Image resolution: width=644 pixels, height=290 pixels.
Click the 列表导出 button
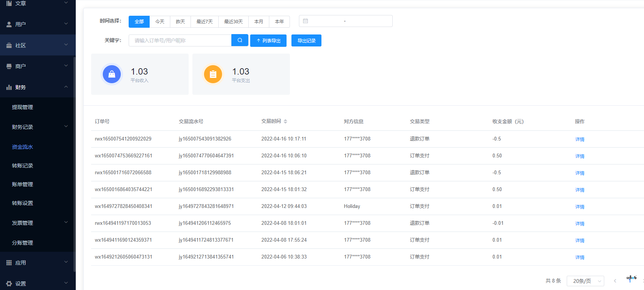tap(268, 41)
